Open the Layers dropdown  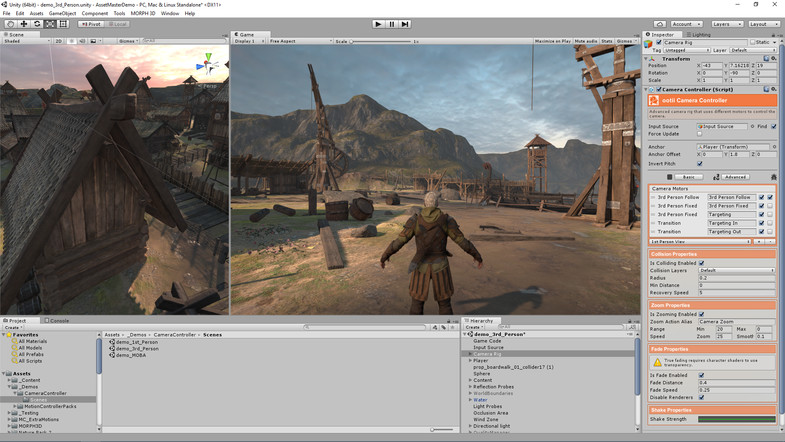726,24
